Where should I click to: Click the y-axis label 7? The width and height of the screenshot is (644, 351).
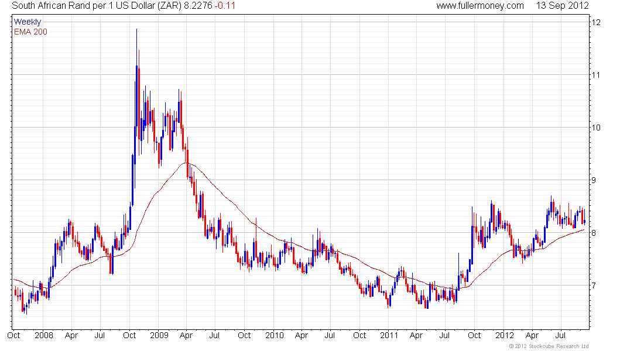coord(594,285)
